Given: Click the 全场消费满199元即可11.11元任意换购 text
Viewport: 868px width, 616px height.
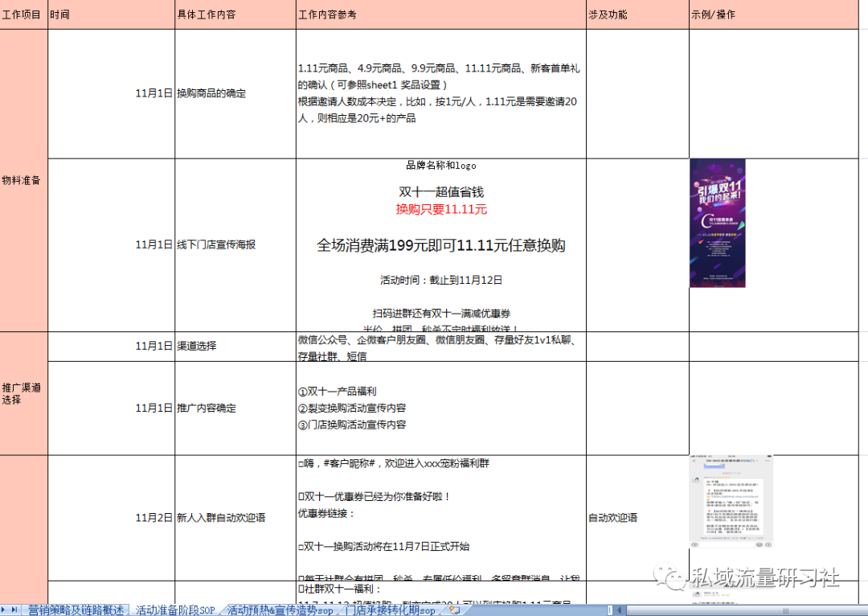Looking at the screenshot, I should tap(441, 245).
